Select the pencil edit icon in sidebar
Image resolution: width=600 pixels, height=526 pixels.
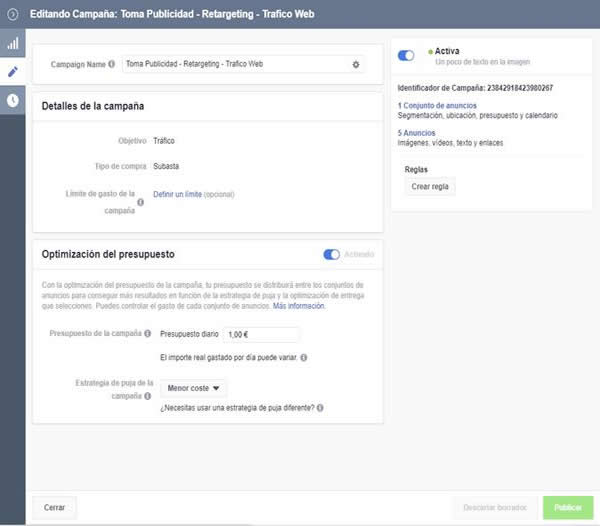(12, 72)
